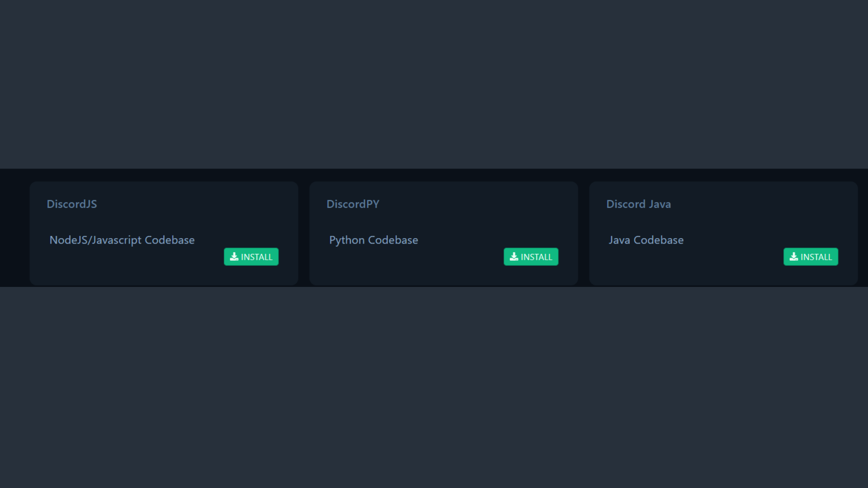The height and width of the screenshot is (488, 868).
Task: Click download icon on DiscordJS install button
Action: click(234, 257)
